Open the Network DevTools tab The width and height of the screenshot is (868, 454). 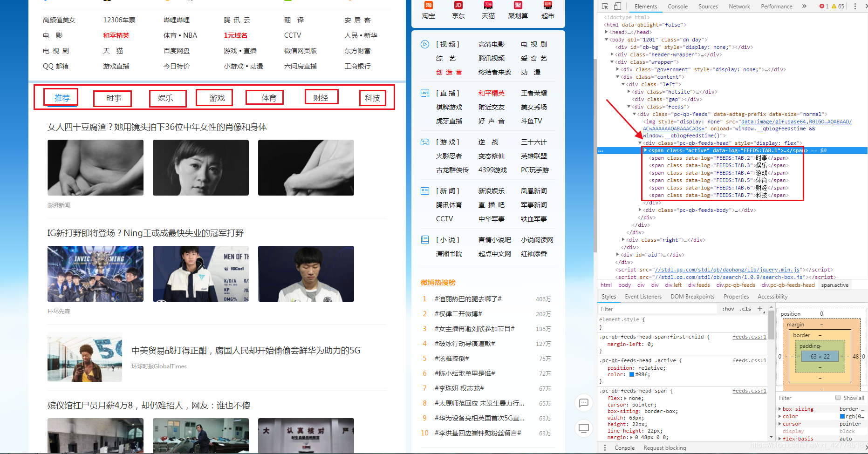pos(739,7)
